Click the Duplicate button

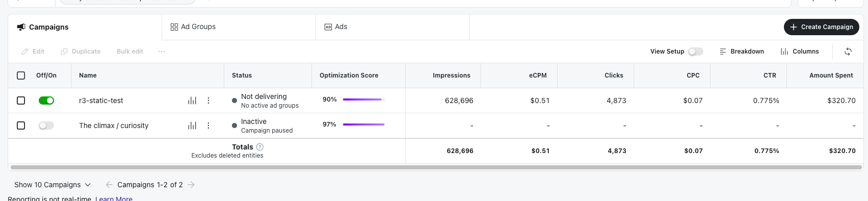(x=81, y=52)
